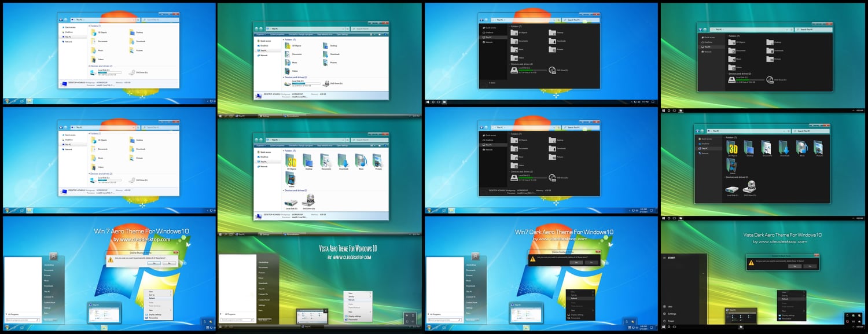The height and width of the screenshot is (334, 868).
Task: Click This PC taskbar thumbnail in Win 7 Aero preview
Action: click(105, 313)
